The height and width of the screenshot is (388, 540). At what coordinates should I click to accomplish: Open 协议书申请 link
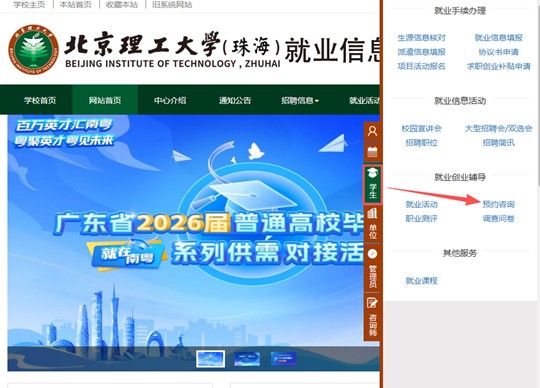(x=498, y=52)
